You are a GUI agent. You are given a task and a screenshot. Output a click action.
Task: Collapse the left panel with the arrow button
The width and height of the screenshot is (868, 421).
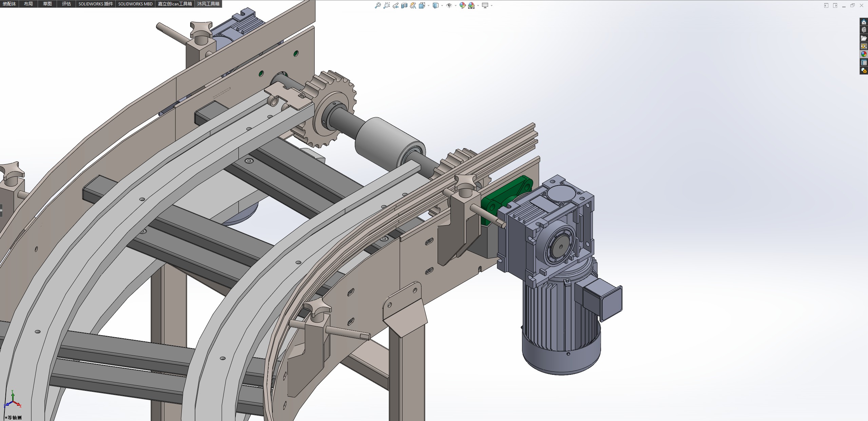(826, 5)
